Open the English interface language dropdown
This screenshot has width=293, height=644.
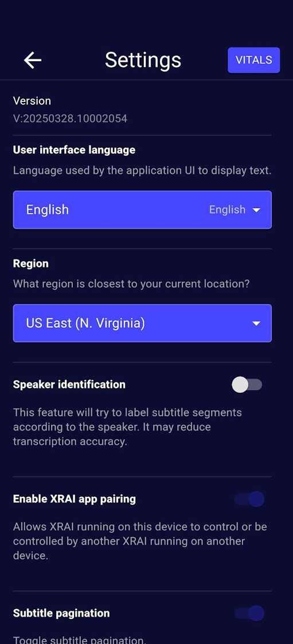click(142, 210)
